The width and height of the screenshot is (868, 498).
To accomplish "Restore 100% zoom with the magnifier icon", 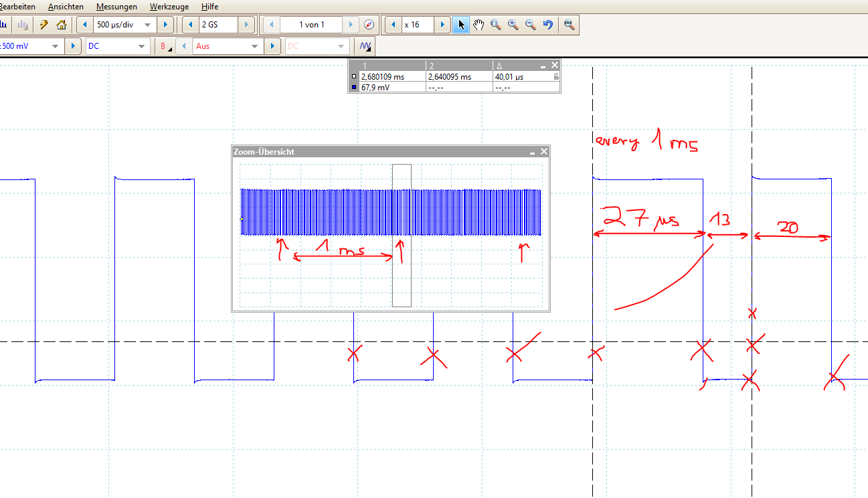I will tap(570, 25).
